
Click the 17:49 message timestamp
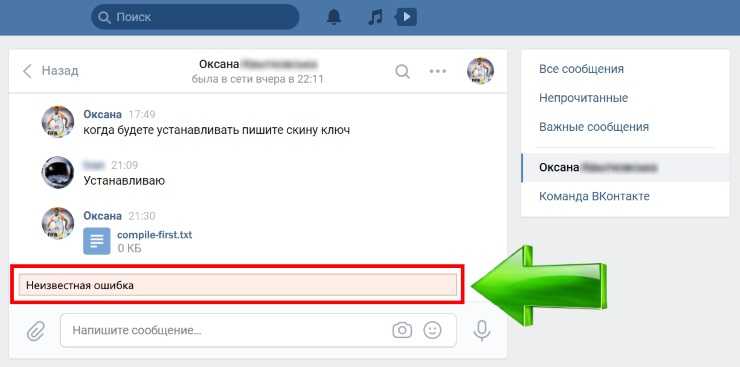pyautogui.click(x=142, y=115)
